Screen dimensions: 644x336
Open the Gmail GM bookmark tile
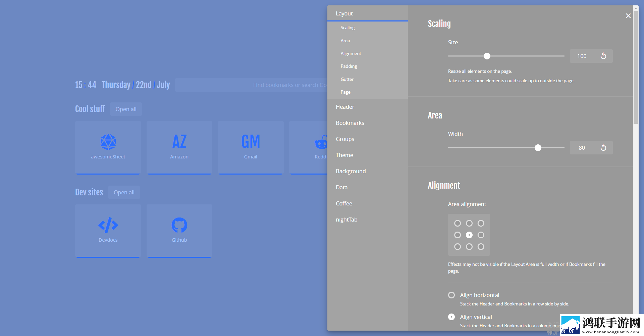point(251,148)
